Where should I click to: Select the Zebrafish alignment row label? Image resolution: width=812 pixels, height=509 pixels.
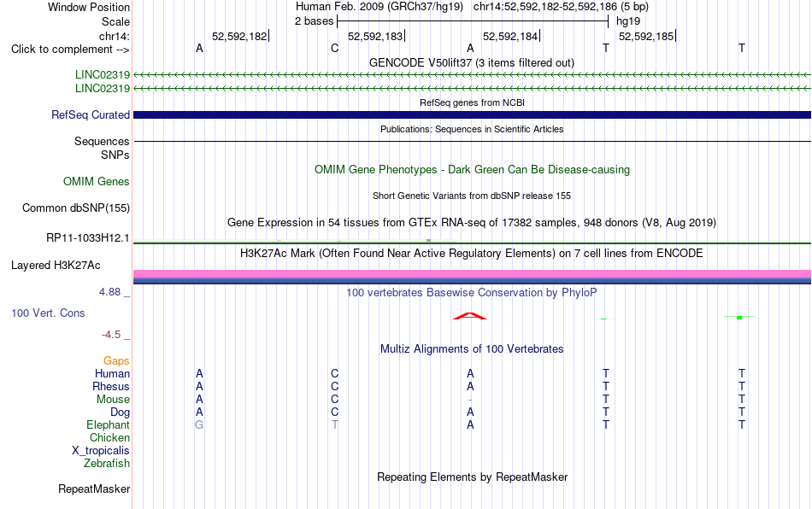point(107,463)
